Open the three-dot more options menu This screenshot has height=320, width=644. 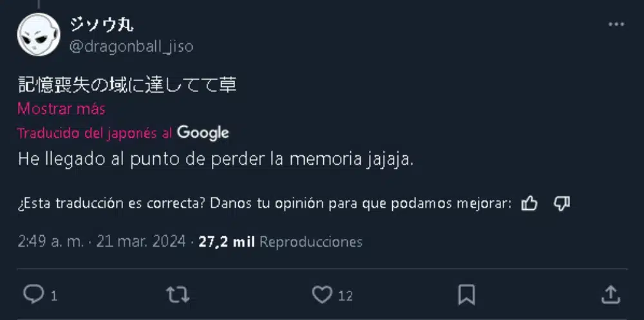616,24
